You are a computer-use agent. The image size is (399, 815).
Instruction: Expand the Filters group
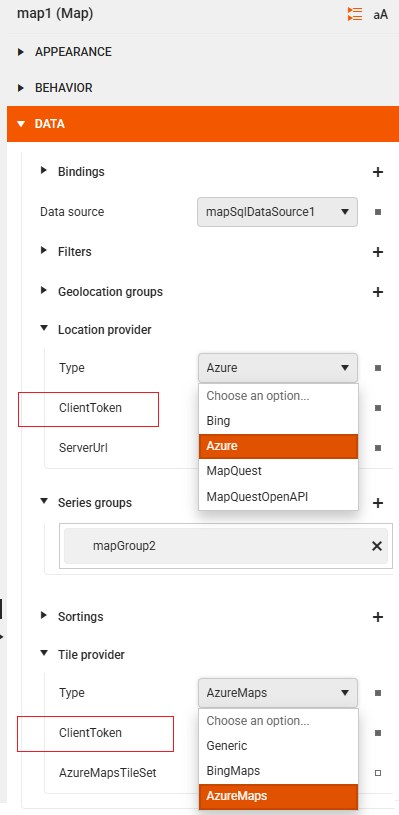[x=44, y=251]
